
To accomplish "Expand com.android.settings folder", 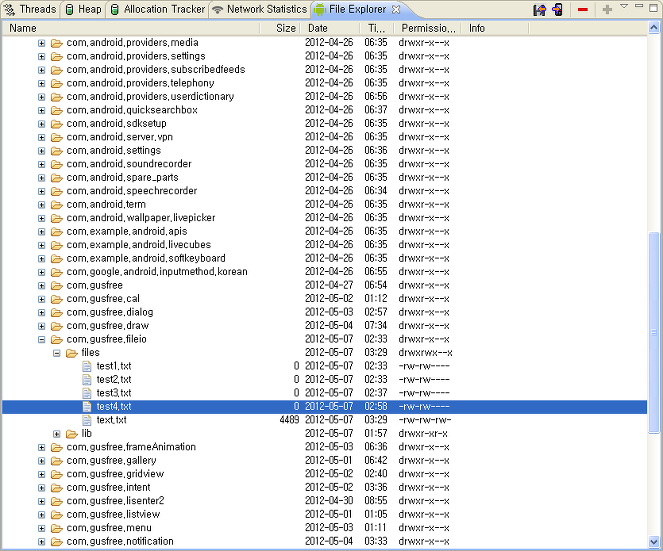I will (x=41, y=151).
